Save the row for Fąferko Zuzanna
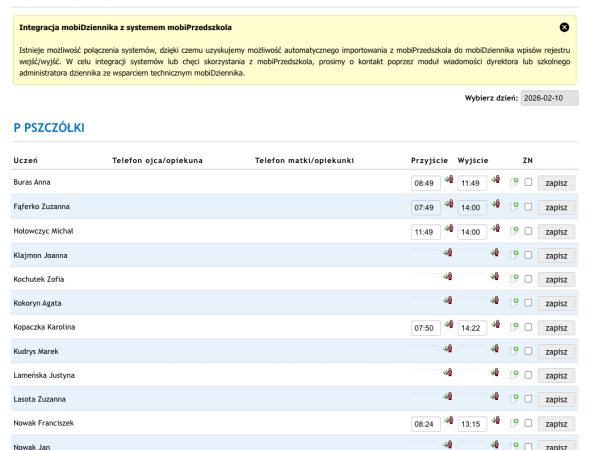 [x=556, y=207]
